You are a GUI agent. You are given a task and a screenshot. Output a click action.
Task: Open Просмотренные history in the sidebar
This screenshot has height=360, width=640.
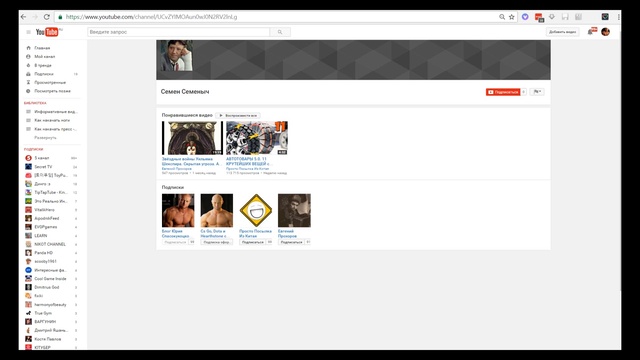click(50, 82)
